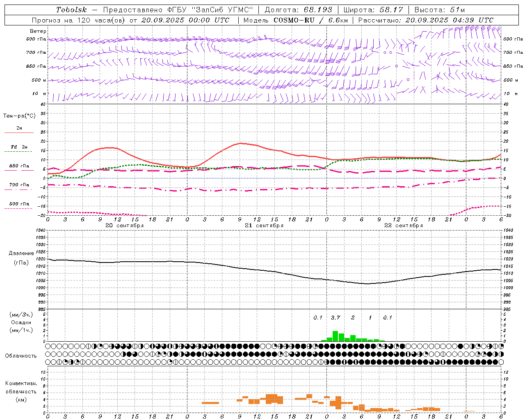Image resolution: width=525 pixels, height=420 pixels.
Task: Click the "500 м" wind level label at left
Action: click(x=39, y=80)
